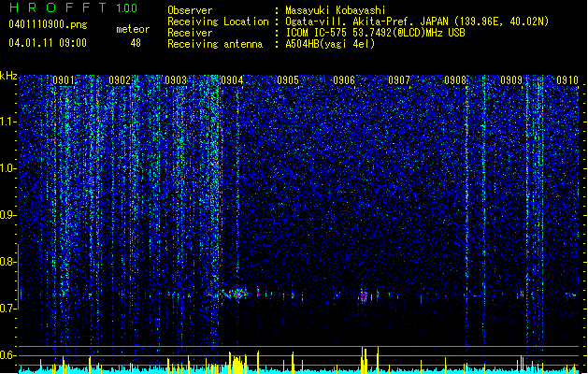
Task: Click the bright meteor echo just after 0904
Action: (x=237, y=294)
